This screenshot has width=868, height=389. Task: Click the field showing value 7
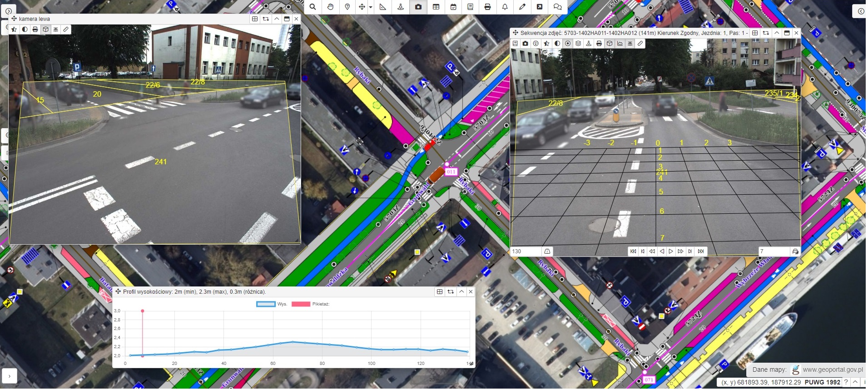point(774,251)
